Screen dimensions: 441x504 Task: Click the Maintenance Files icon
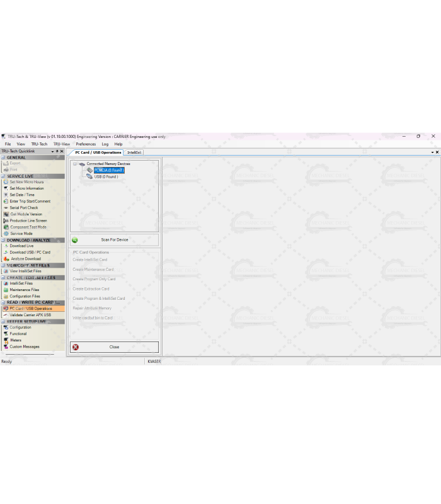pos(6,290)
